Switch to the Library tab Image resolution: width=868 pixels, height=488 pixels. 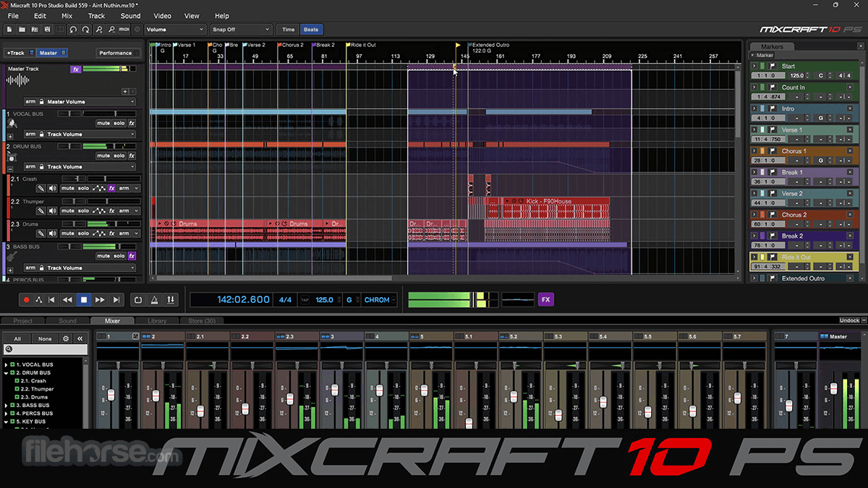click(x=157, y=321)
